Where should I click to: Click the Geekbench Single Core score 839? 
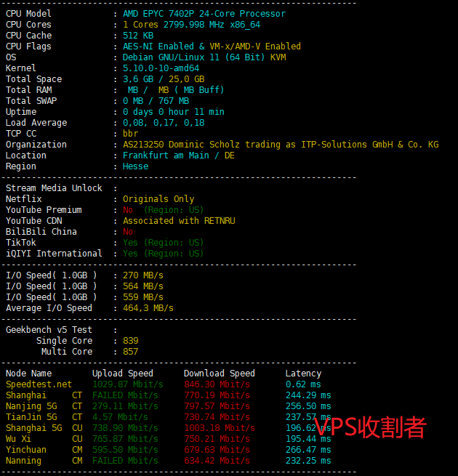click(131, 341)
